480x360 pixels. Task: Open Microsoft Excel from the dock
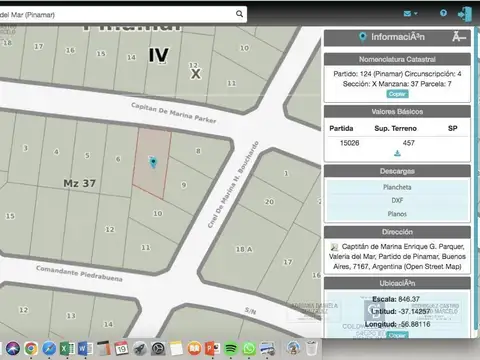67,349
